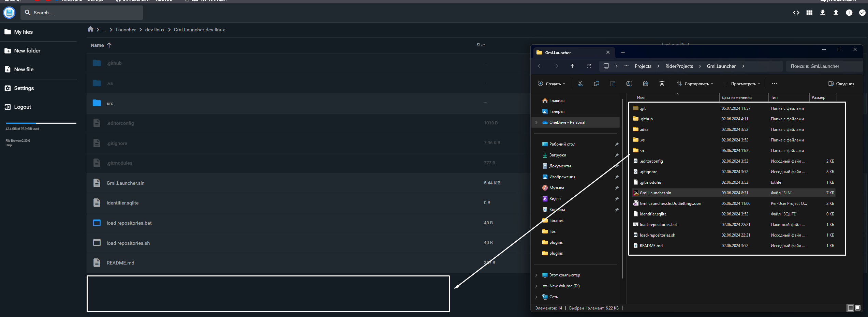Expand the OneDrive - Personal tree item
Viewport: 868px width, 317px height.
tap(536, 122)
